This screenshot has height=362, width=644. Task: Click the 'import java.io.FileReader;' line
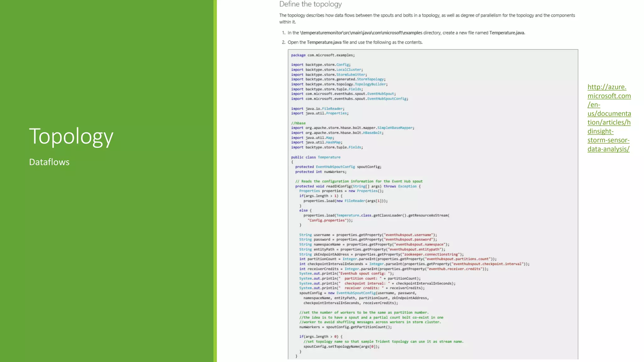pyautogui.click(x=318, y=108)
